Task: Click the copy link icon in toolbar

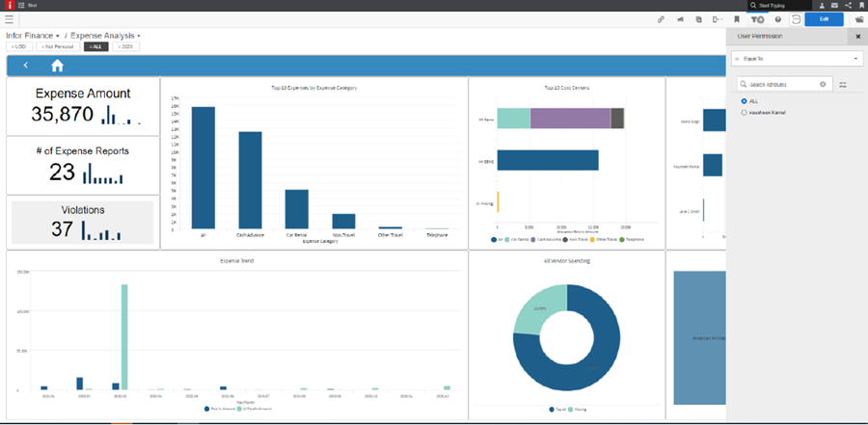Action: click(x=661, y=19)
